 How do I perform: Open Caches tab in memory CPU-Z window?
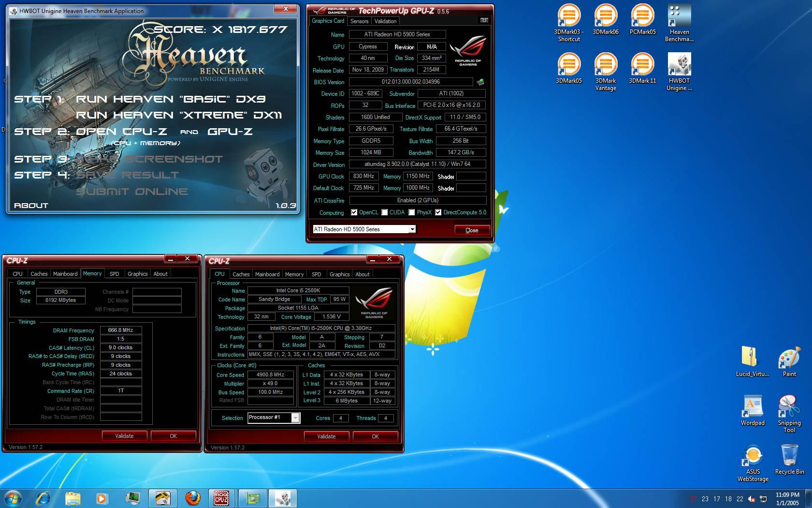coord(39,274)
